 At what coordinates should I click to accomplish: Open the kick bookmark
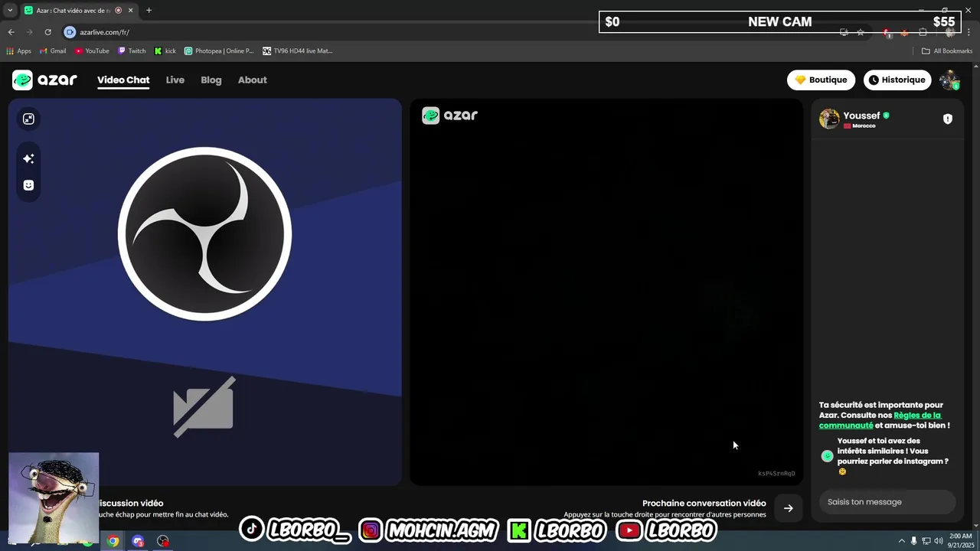point(165,51)
